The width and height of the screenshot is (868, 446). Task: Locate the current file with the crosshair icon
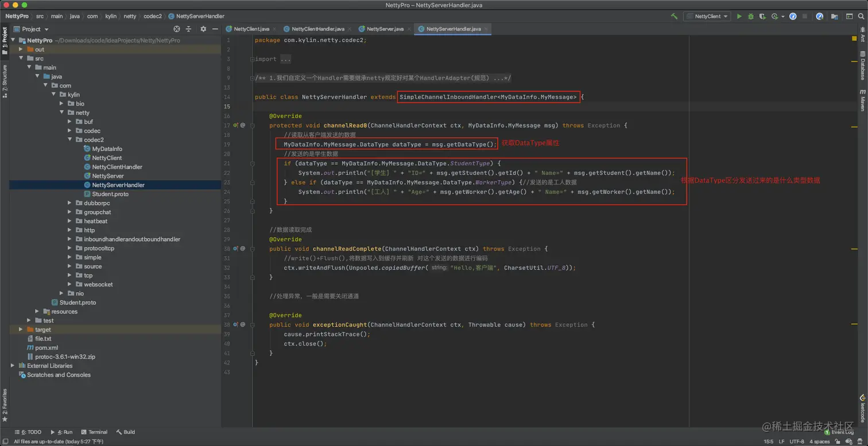[177, 29]
